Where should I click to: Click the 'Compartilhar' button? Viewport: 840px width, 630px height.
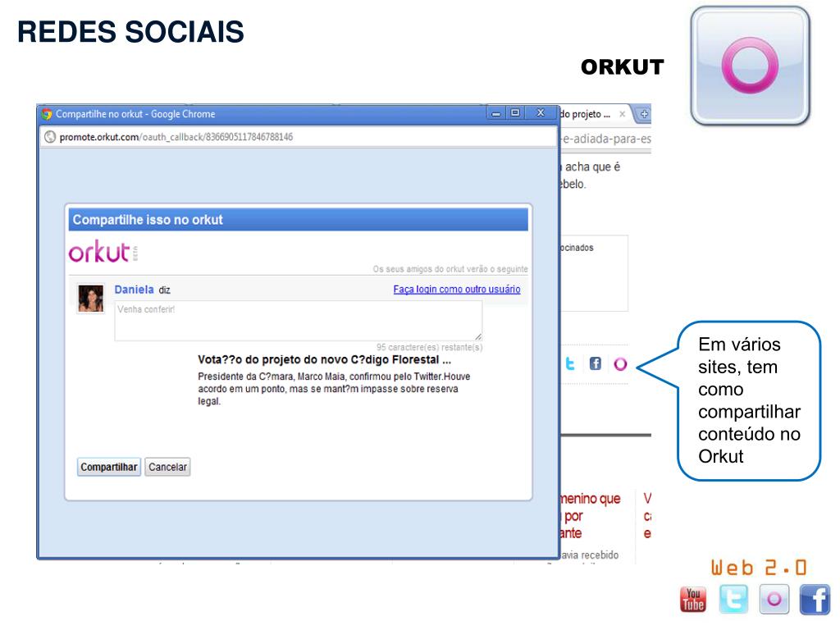click(x=109, y=467)
